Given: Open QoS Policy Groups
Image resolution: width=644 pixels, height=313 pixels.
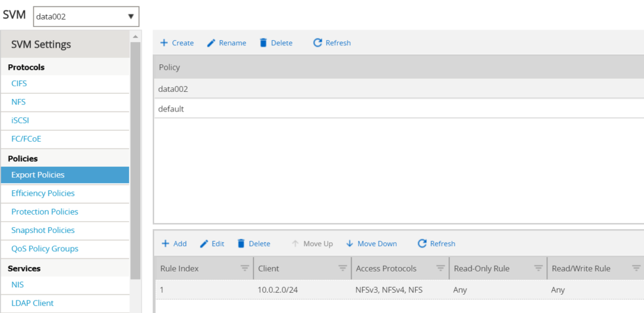Looking at the screenshot, I should tap(45, 249).
